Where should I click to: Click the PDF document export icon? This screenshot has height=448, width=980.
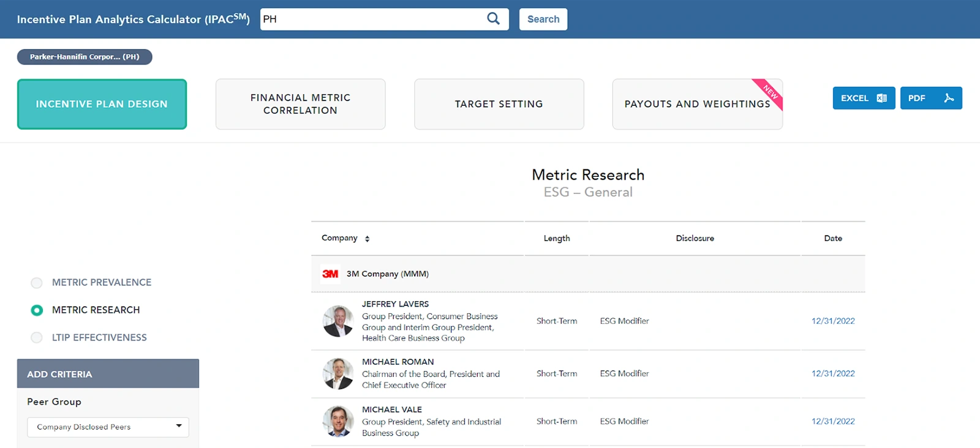[949, 98]
